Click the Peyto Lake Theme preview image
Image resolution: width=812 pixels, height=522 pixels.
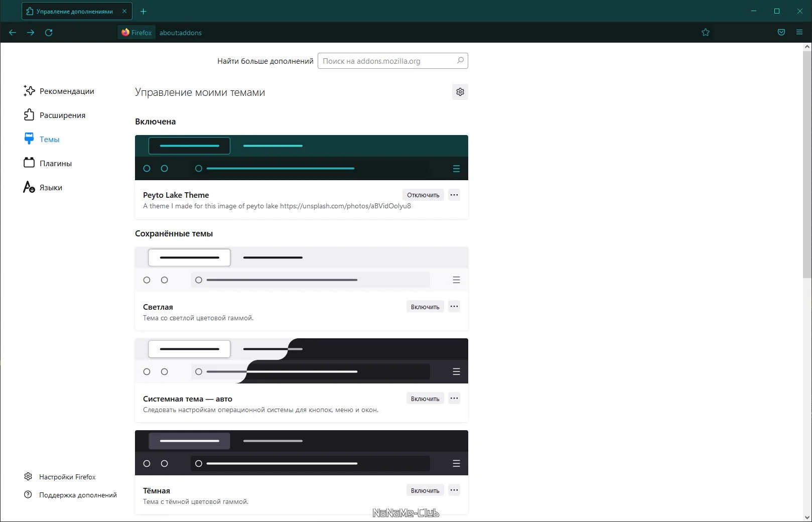pyautogui.click(x=302, y=158)
